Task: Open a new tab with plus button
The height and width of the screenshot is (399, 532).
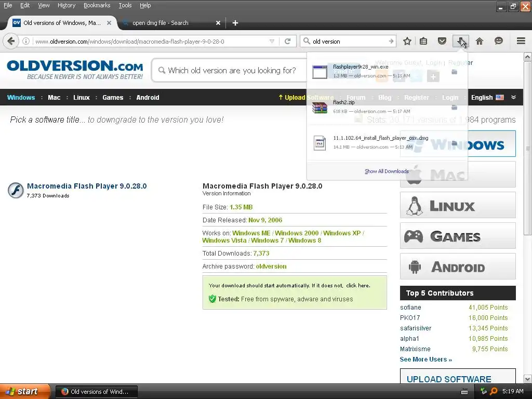Action: pyautogui.click(x=235, y=23)
